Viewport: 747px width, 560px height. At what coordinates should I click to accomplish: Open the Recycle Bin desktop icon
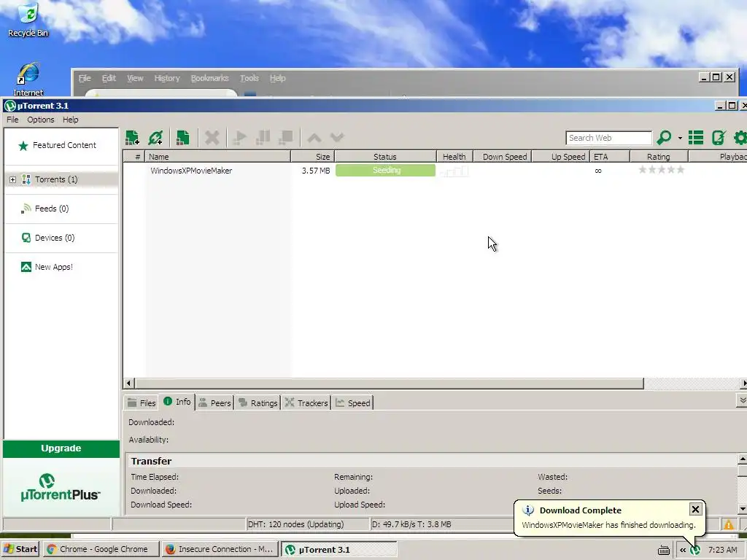(x=28, y=20)
